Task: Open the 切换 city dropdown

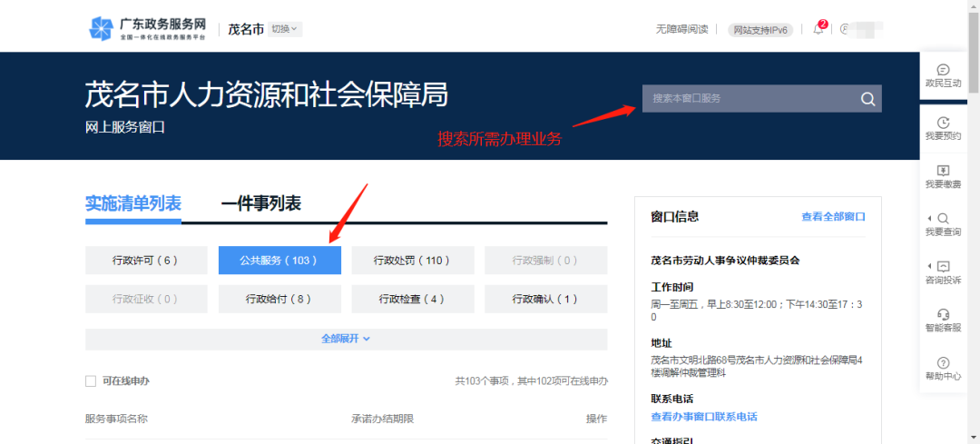Action: tap(284, 29)
